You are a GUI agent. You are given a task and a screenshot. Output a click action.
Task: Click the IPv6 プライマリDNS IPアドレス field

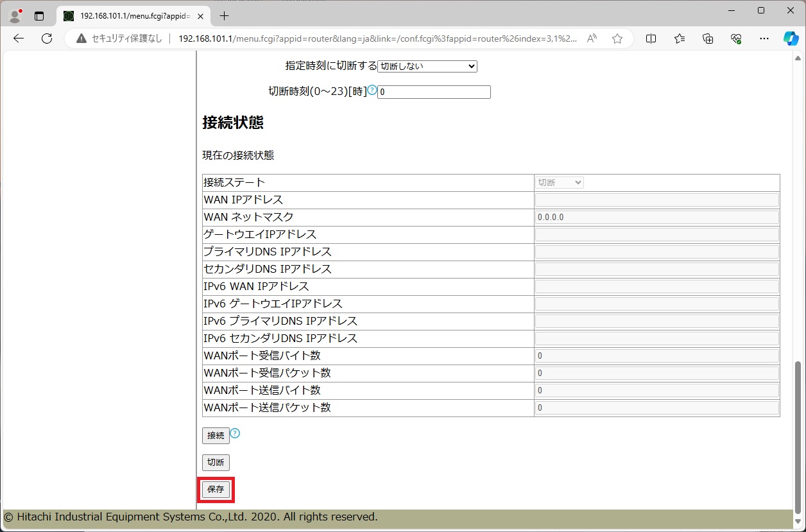[x=657, y=322]
